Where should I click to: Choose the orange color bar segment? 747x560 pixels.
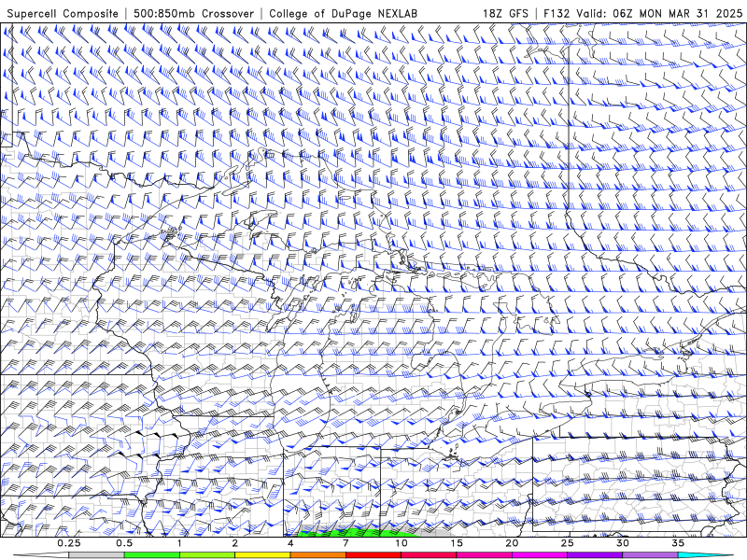317,555
